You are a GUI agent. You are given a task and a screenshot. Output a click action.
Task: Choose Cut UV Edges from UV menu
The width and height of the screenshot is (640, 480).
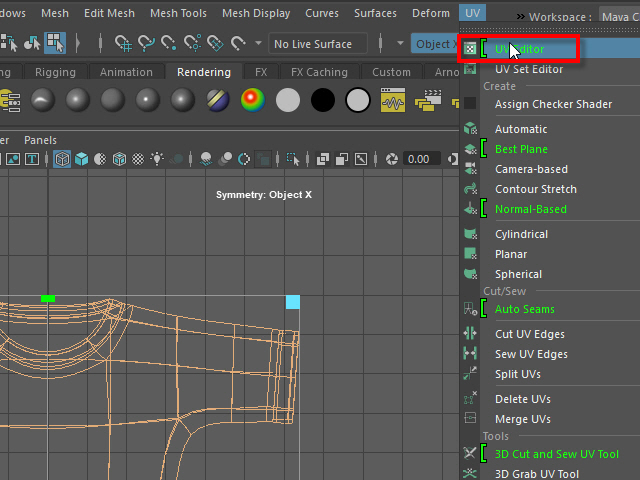[529, 334]
